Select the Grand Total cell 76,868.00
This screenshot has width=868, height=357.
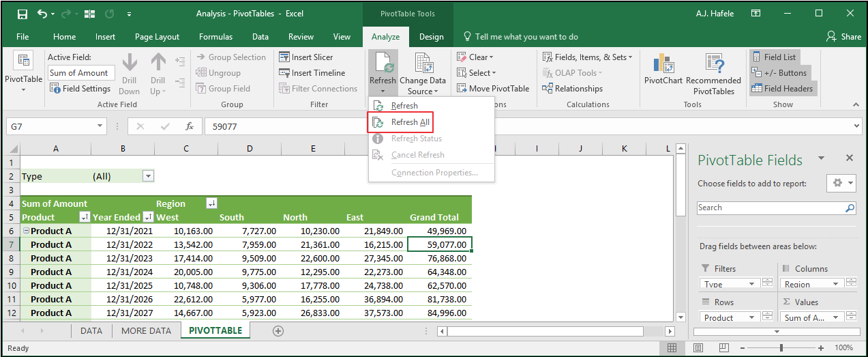coord(440,258)
